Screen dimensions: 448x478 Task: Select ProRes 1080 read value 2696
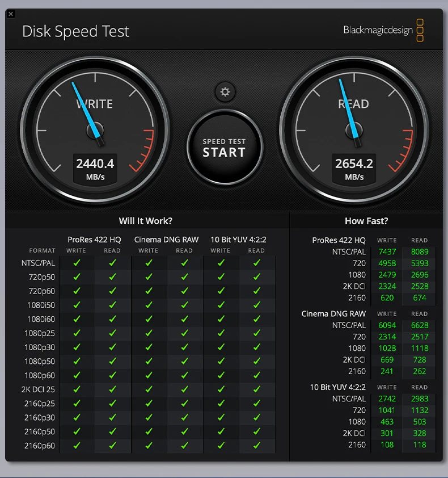click(x=420, y=275)
